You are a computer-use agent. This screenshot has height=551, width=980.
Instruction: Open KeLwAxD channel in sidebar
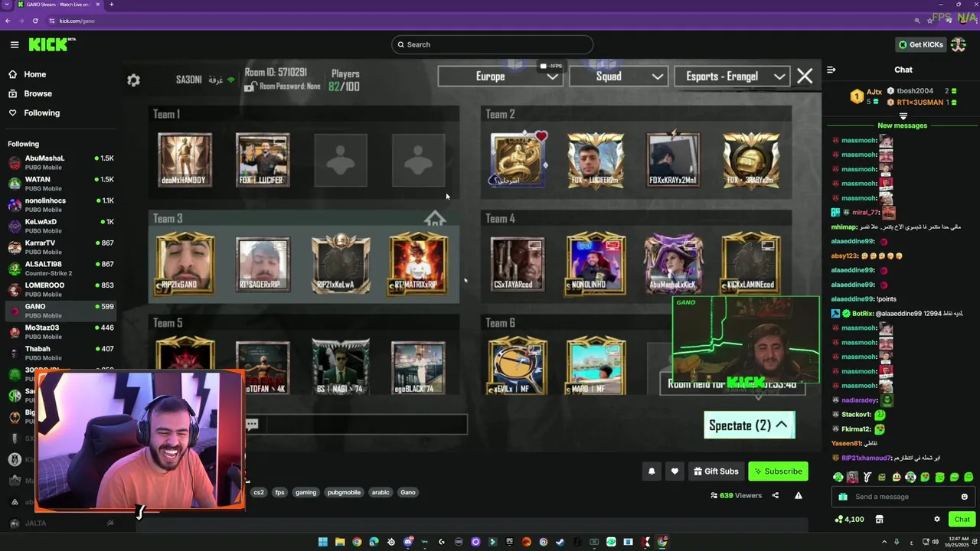click(x=61, y=226)
